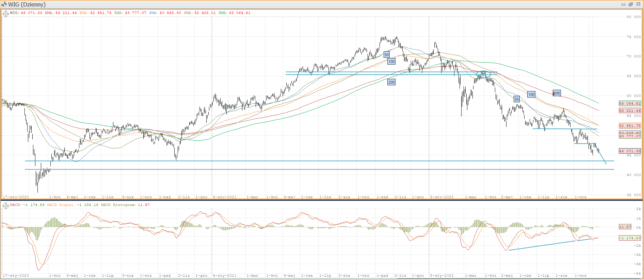Select the 200 label just below the twin support lines
644x279 pixels.
pyautogui.click(x=391, y=82)
